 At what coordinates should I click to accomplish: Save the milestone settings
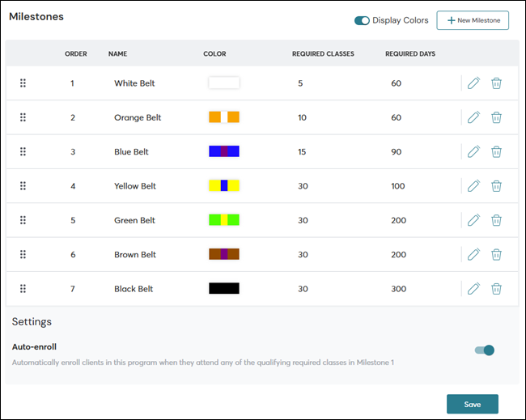click(473, 405)
